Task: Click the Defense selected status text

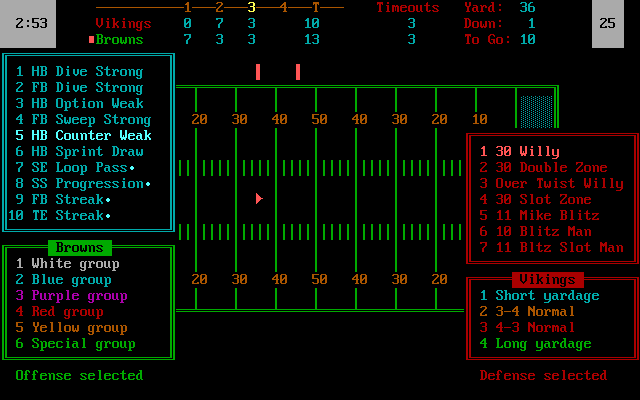Action: [544, 376]
